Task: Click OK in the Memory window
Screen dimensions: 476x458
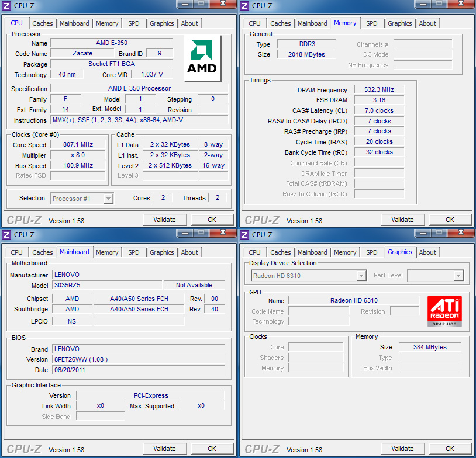Action: click(x=450, y=220)
